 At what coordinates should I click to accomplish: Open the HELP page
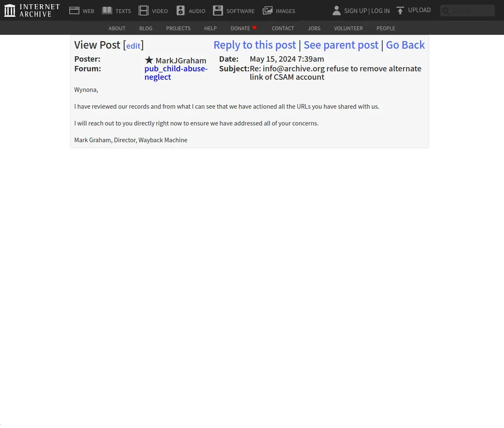point(210,28)
